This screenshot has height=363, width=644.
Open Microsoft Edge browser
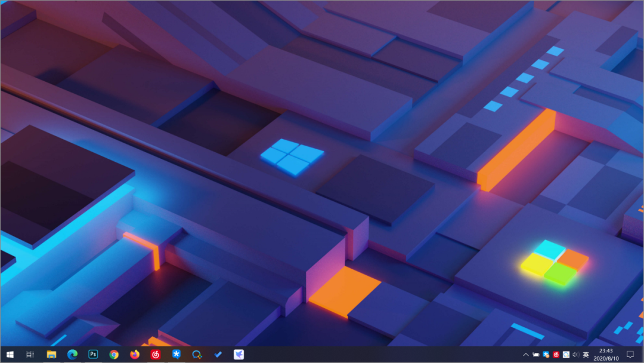click(x=72, y=355)
